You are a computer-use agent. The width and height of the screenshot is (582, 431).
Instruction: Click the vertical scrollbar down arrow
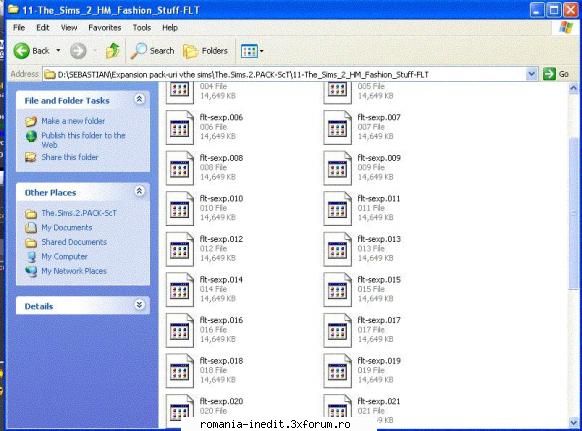coord(573,422)
